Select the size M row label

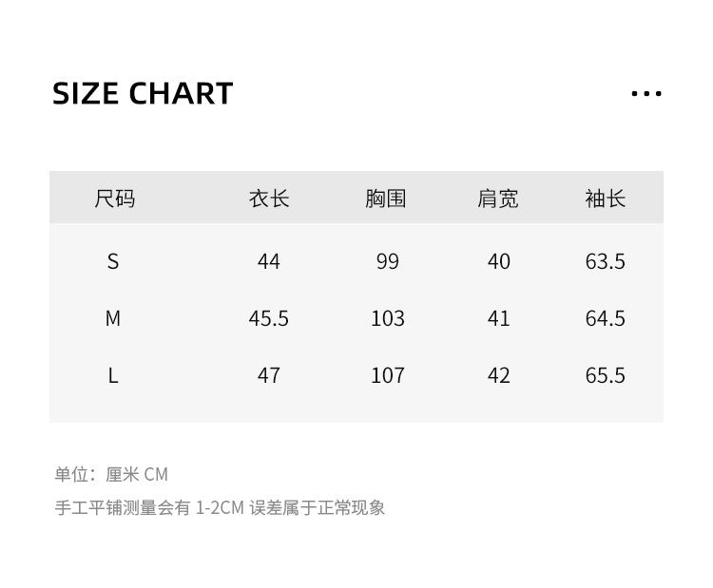(113, 318)
